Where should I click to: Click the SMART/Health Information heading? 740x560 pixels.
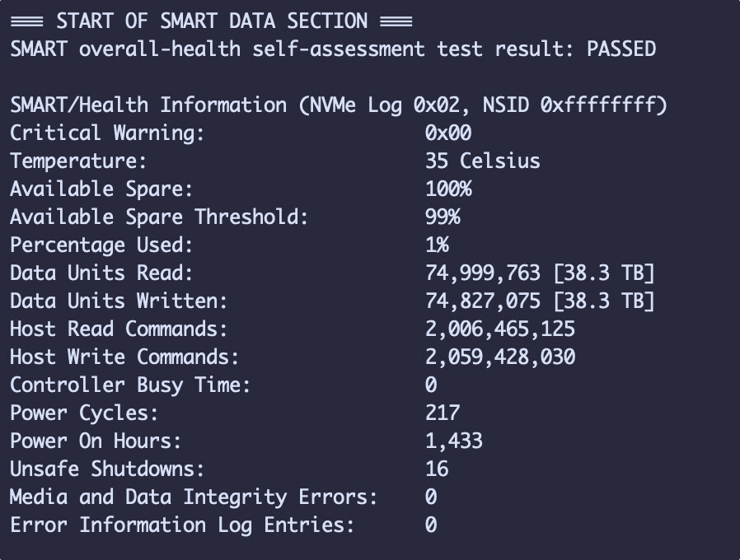coord(148,105)
